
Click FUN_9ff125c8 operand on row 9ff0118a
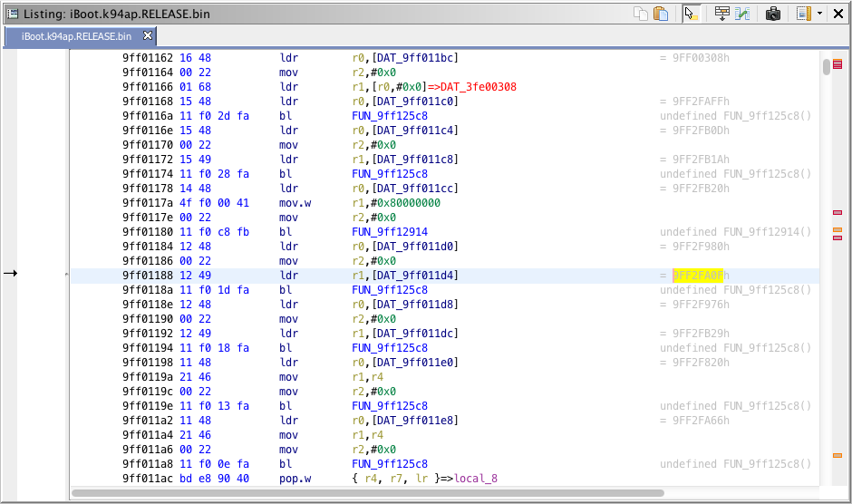click(x=390, y=290)
